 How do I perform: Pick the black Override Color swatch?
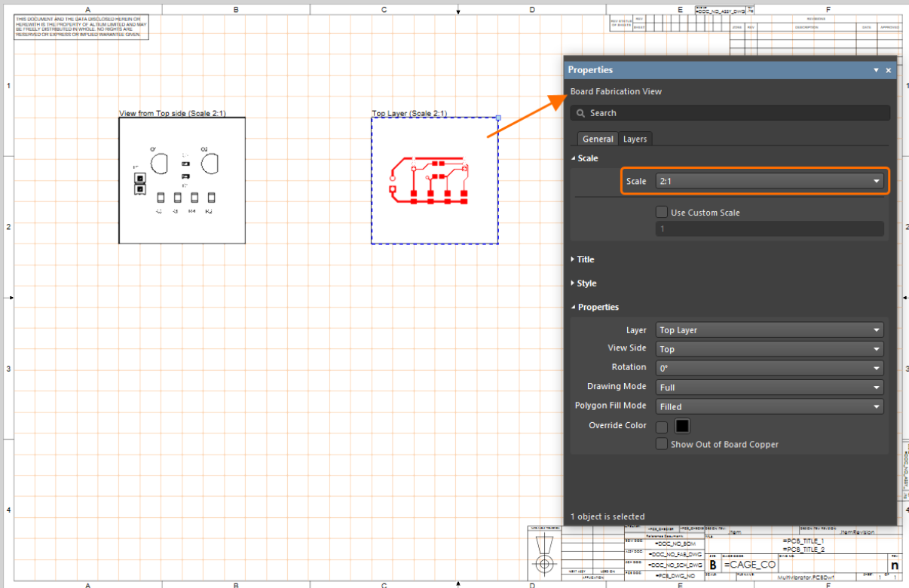click(x=682, y=427)
